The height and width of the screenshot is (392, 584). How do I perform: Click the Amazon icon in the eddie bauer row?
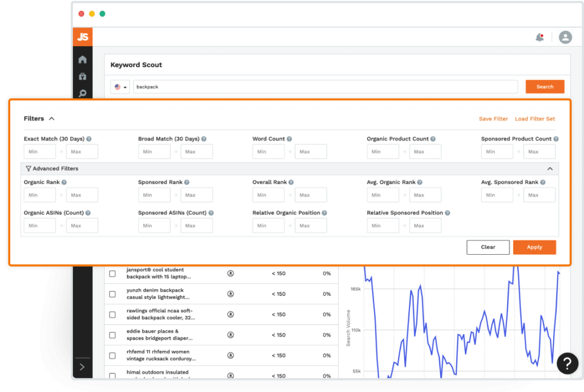[230, 334]
